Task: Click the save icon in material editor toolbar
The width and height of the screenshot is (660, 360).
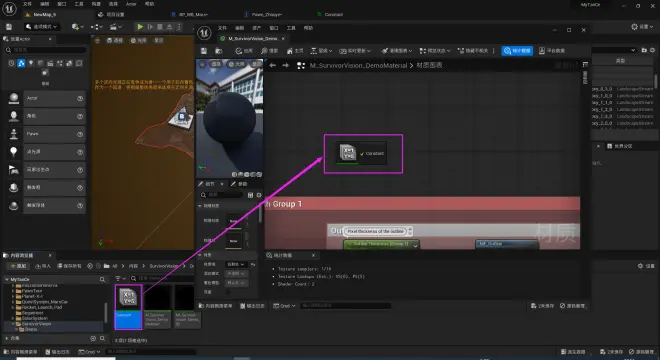Action: pyautogui.click(x=204, y=51)
